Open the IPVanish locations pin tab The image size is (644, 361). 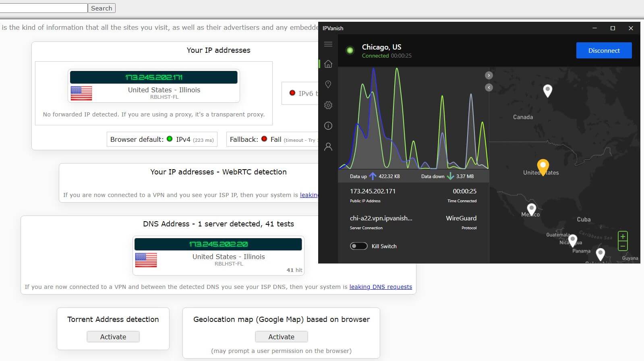tap(328, 84)
